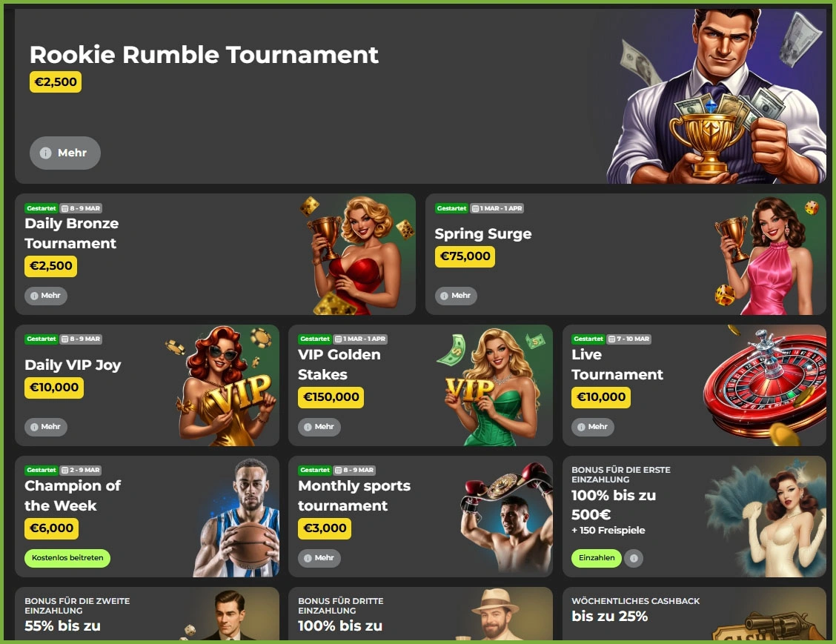Click the Einzahlen button for first deposit bonus
836x644 pixels.
(x=597, y=557)
